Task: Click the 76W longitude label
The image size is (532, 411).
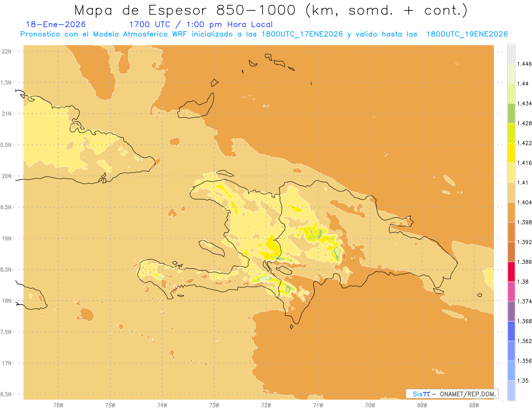Action: click(58, 405)
